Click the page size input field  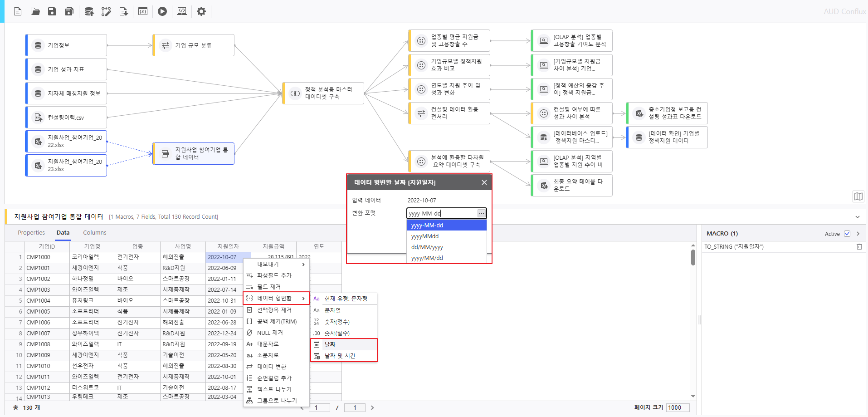pyautogui.click(x=678, y=407)
